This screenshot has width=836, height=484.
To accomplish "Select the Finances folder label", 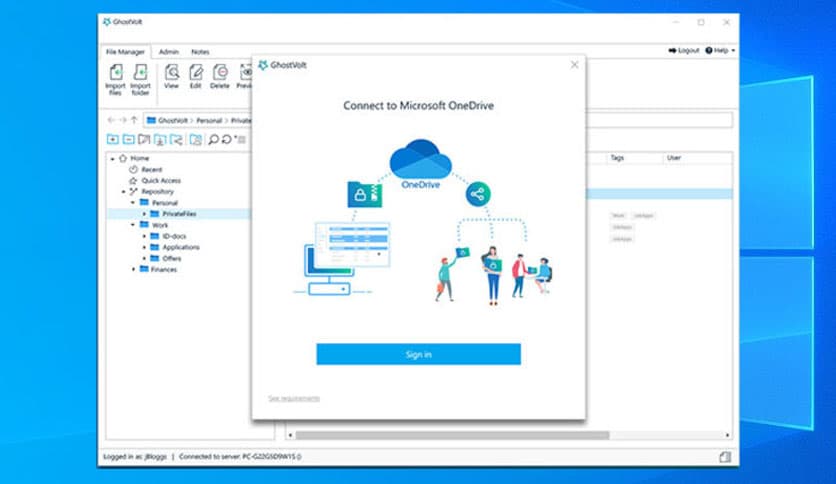I will pos(164,270).
